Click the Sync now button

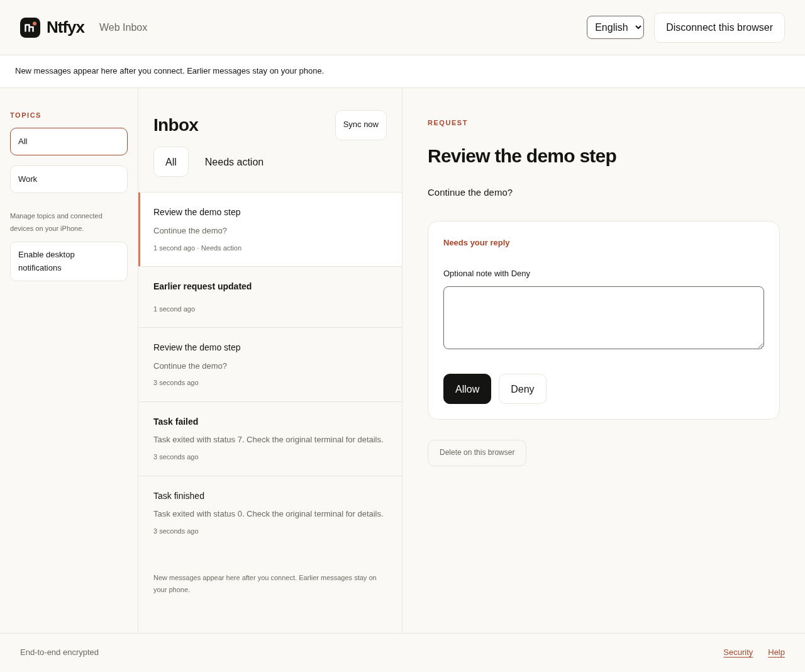[361, 125]
